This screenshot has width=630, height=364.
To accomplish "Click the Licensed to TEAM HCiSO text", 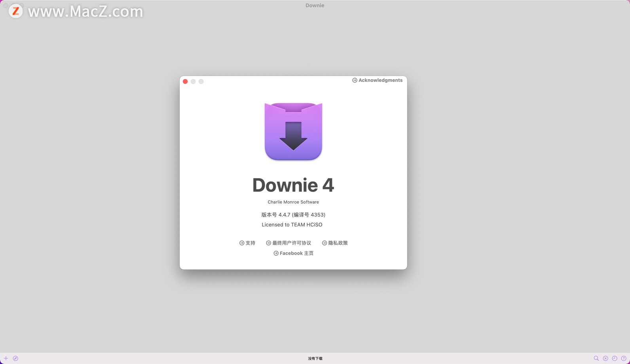I will (292, 224).
